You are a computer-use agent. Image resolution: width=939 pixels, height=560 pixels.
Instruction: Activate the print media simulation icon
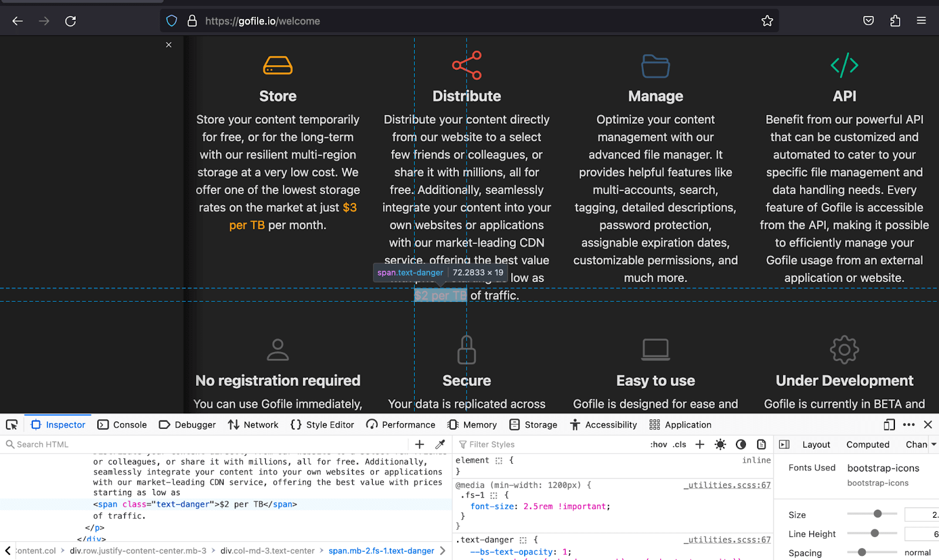761,444
